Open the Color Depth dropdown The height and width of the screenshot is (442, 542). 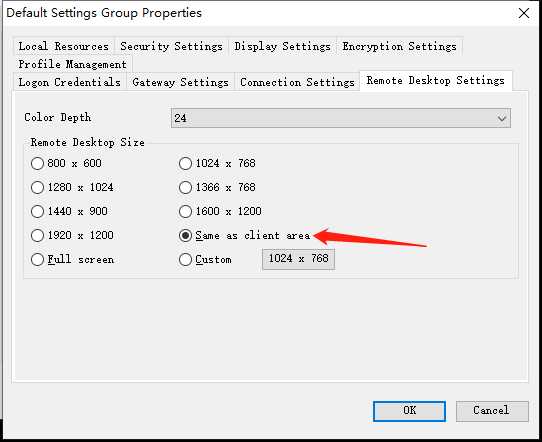[340, 118]
